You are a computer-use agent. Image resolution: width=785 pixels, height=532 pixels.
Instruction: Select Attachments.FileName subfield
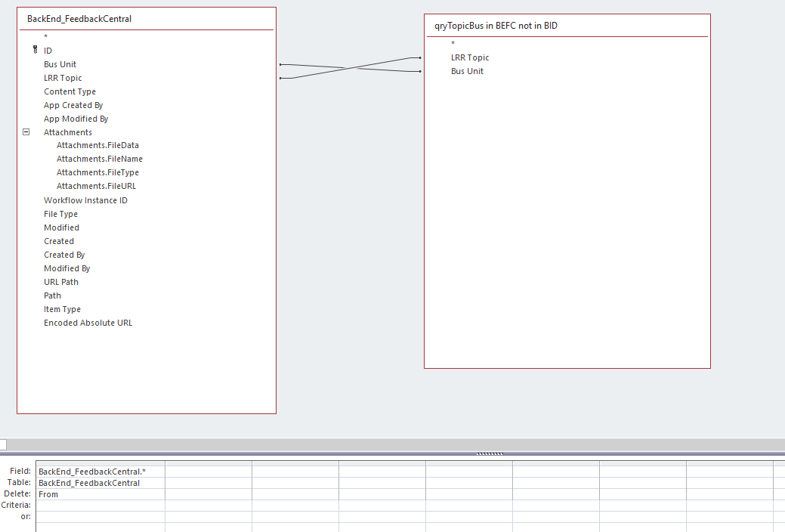[x=100, y=159]
